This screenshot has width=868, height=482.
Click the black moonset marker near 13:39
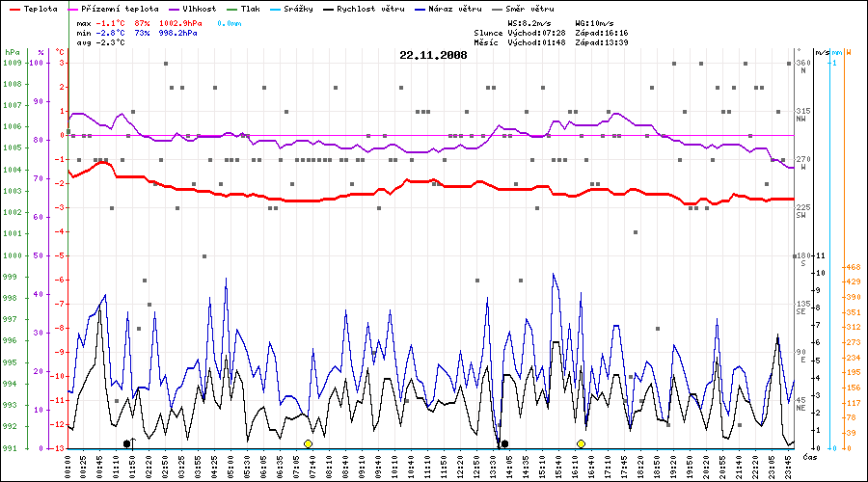(504, 443)
